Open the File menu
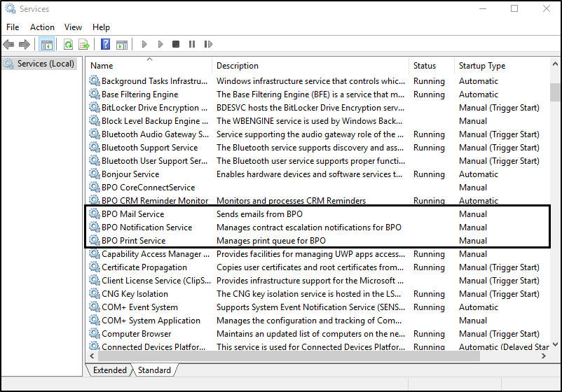 (13, 27)
